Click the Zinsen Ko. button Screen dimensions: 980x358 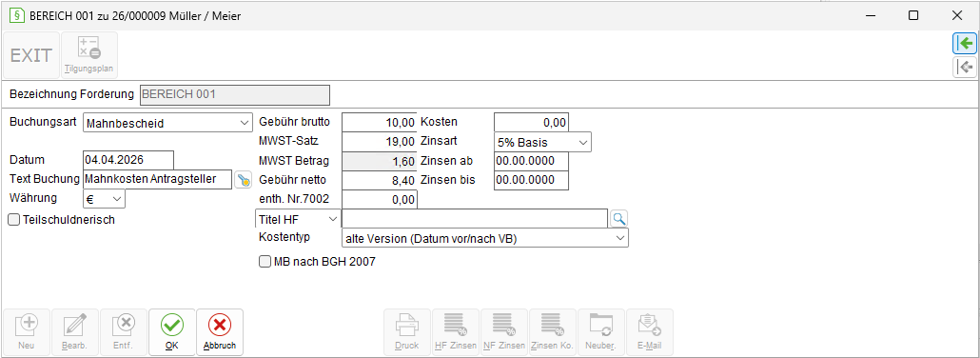[x=553, y=332]
